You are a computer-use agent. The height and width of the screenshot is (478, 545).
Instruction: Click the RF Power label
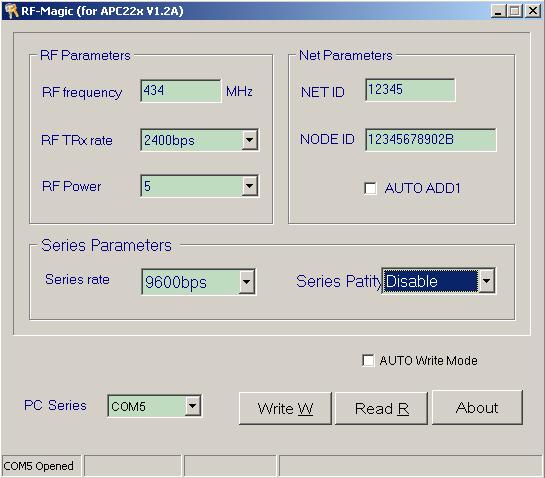tap(71, 186)
